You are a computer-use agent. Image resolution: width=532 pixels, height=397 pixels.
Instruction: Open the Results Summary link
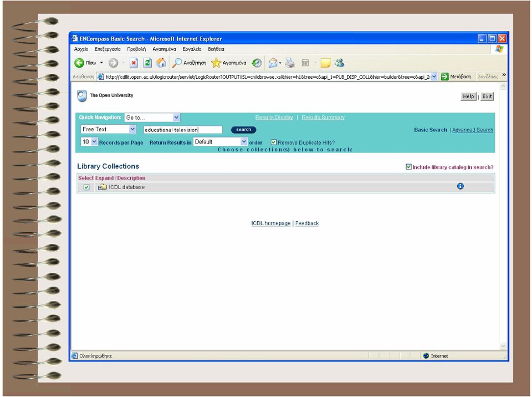323,118
